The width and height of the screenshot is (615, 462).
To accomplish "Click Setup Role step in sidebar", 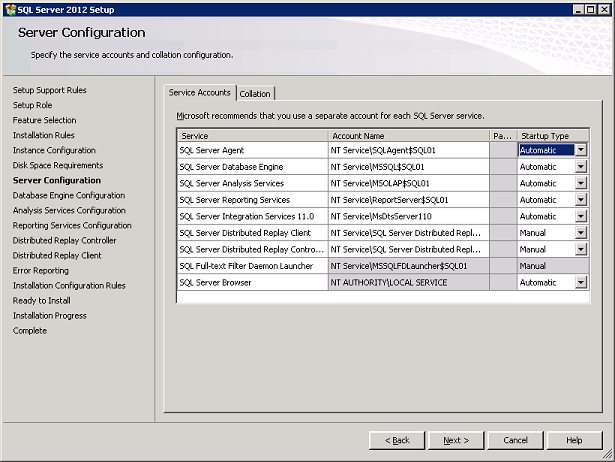I will tap(32, 105).
